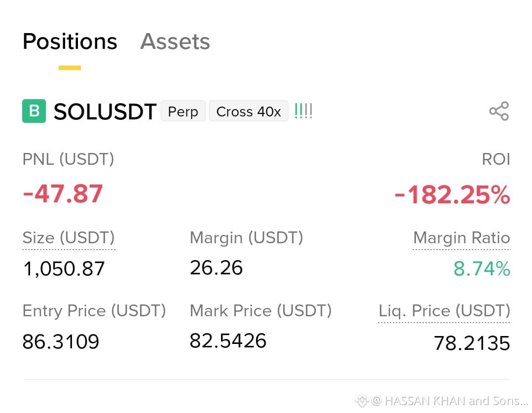Image resolution: width=532 pixels, height=413 pixels.
Task: Tap the ADL indicator bars
Action: click(x=304, y=111)
